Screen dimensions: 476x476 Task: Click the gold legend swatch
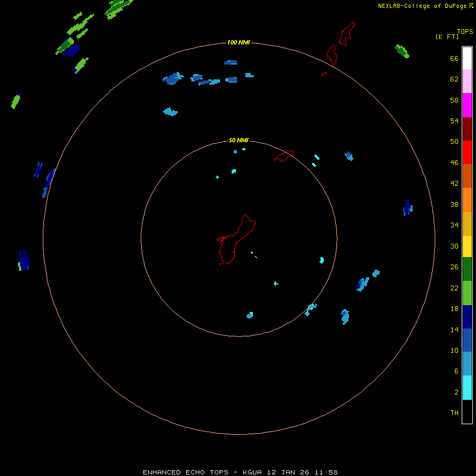(467, 224)
